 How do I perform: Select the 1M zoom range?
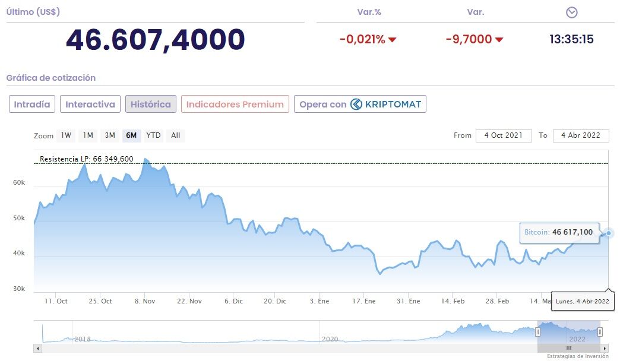pos(88,135)
